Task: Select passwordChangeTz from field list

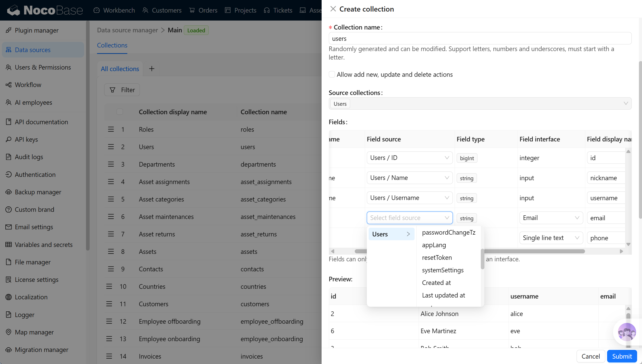Action: [x=449, y=232]
